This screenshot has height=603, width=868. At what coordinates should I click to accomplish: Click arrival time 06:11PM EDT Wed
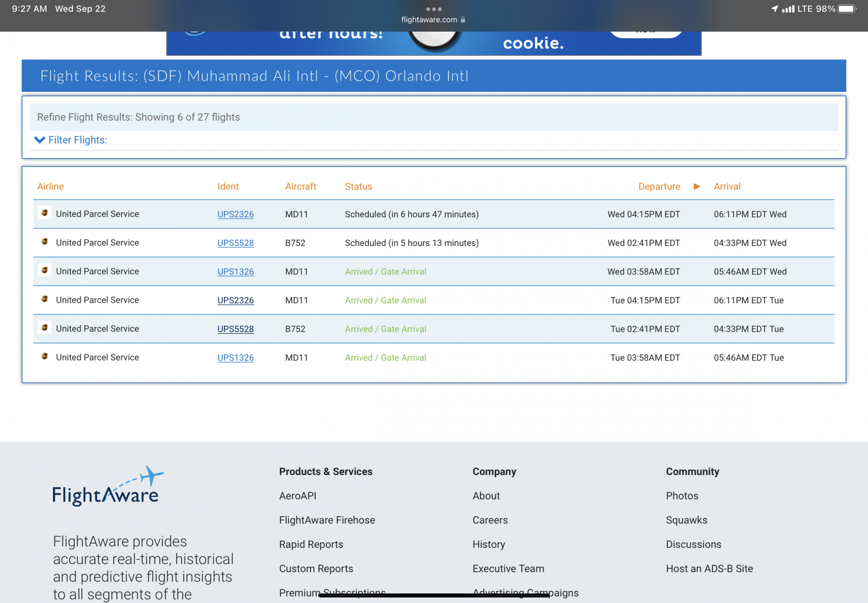pos(750,214)
